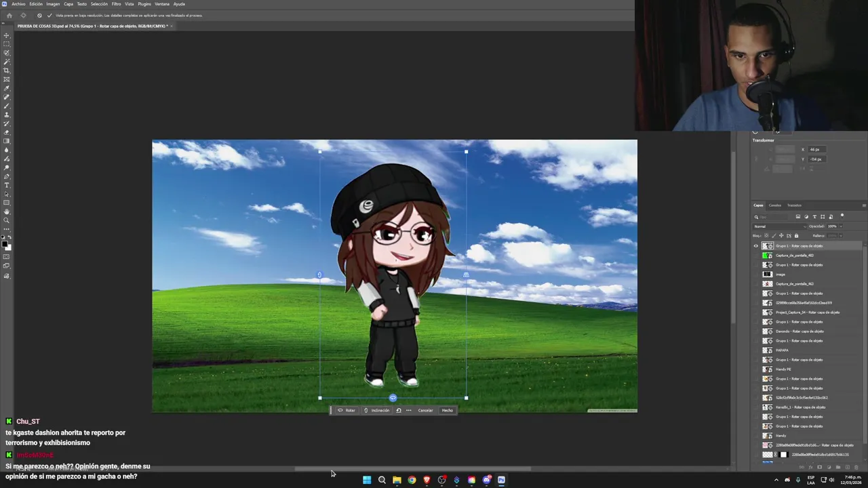
Task: Open the Selección menu
Action: [x=99, y=4]
